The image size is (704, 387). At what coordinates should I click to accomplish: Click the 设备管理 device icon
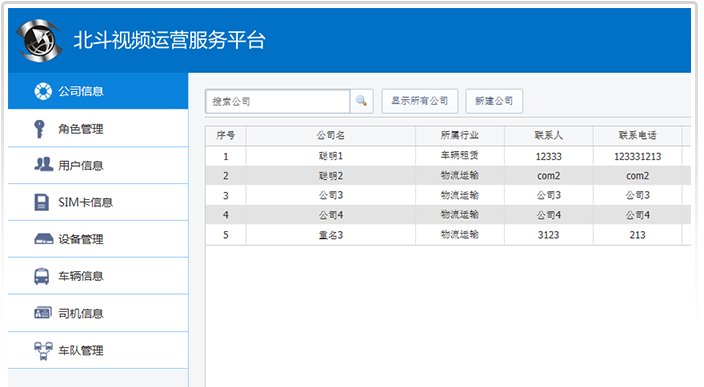point(44,239)
